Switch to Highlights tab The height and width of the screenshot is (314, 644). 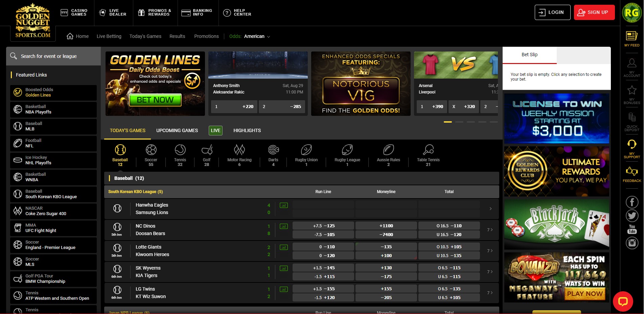coord(247,130)
